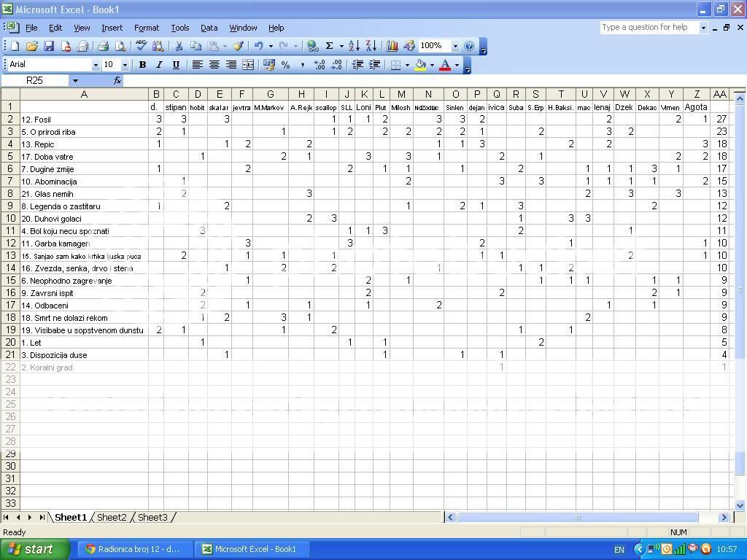The image size is (747, 560).
Task: Click Merge and Center icon
Action: pos(248,65)
